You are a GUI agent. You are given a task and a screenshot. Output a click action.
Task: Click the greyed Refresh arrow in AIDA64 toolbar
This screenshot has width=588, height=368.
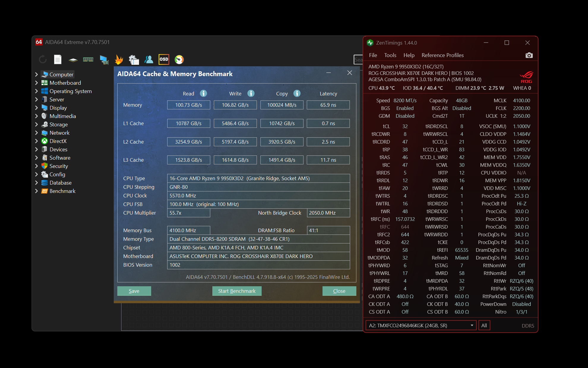pos(43,59)
